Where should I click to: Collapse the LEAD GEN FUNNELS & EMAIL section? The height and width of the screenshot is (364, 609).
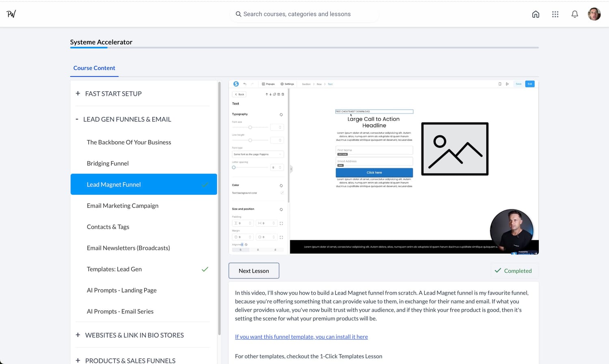77,119
